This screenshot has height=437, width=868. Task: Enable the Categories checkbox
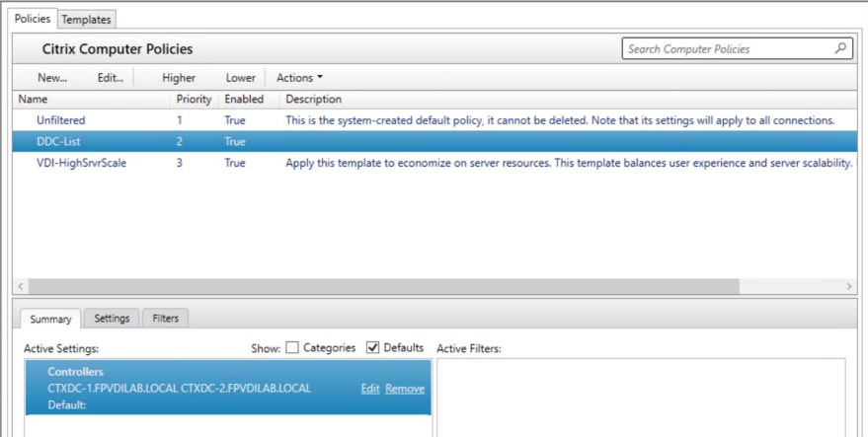coord(293,348)
